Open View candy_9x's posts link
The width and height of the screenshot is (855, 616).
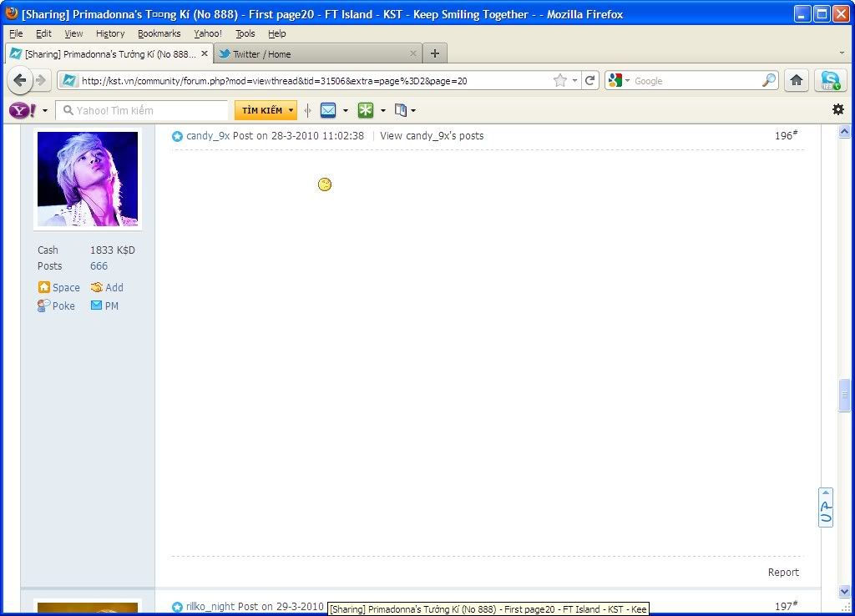coord(432,136)
